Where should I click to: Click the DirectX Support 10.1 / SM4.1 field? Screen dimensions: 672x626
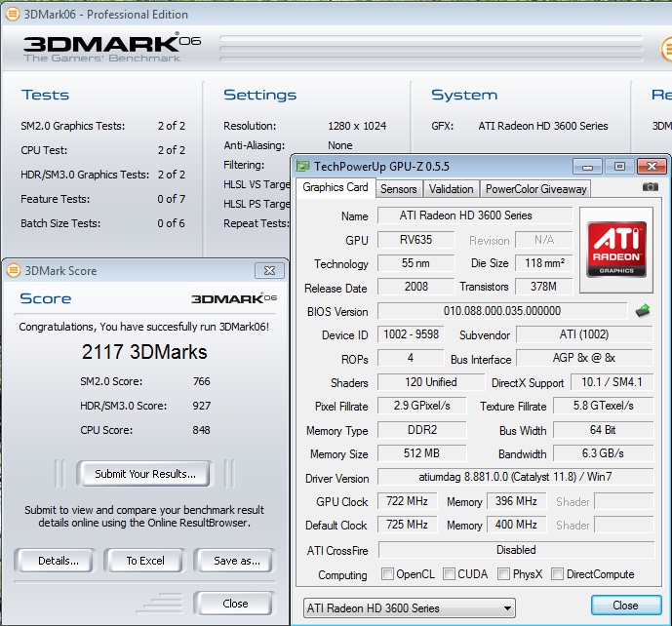tap(612, 382)
